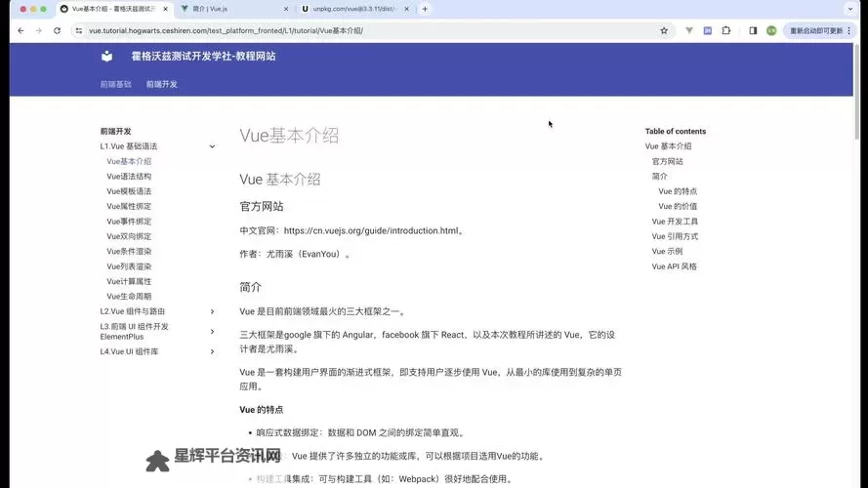Click the cn.vuejs.org introduction link
Screen dimensions: 868x488
click(x=371, y=230)
